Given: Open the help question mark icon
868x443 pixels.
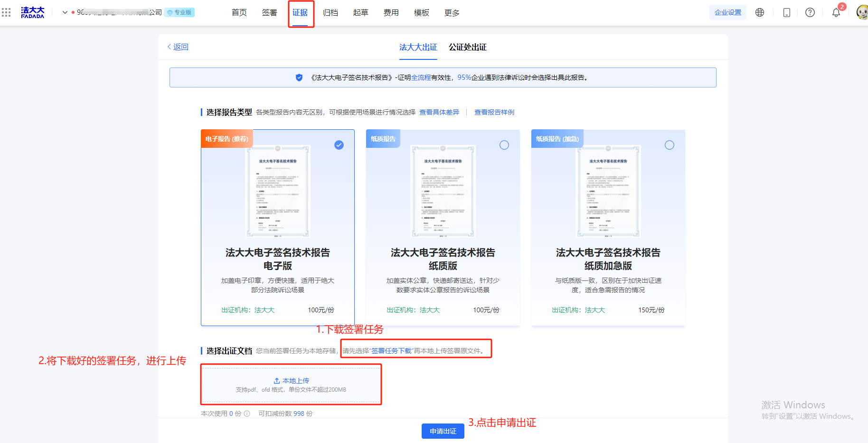Looking at the screenshot, I should (x=810, y=12).
